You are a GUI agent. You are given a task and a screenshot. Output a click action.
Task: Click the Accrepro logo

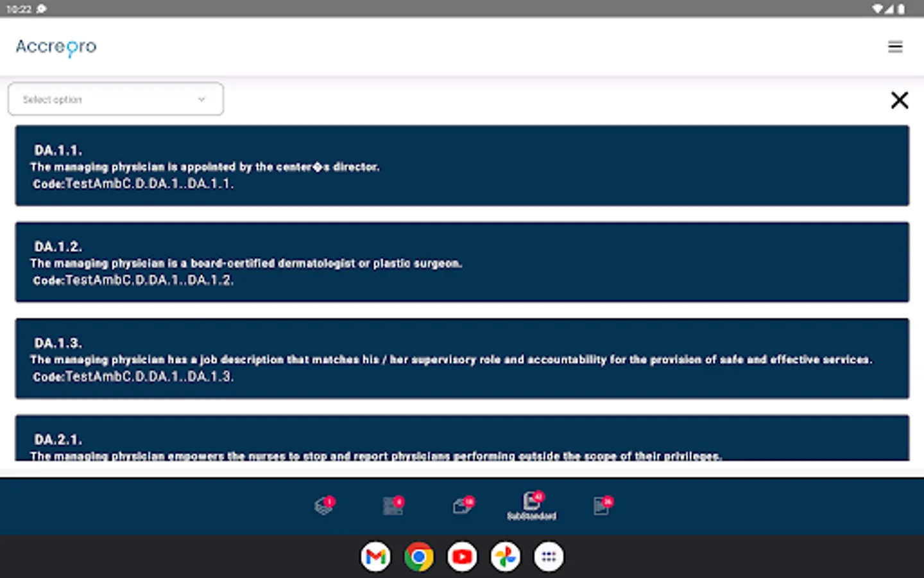[56, 47]
